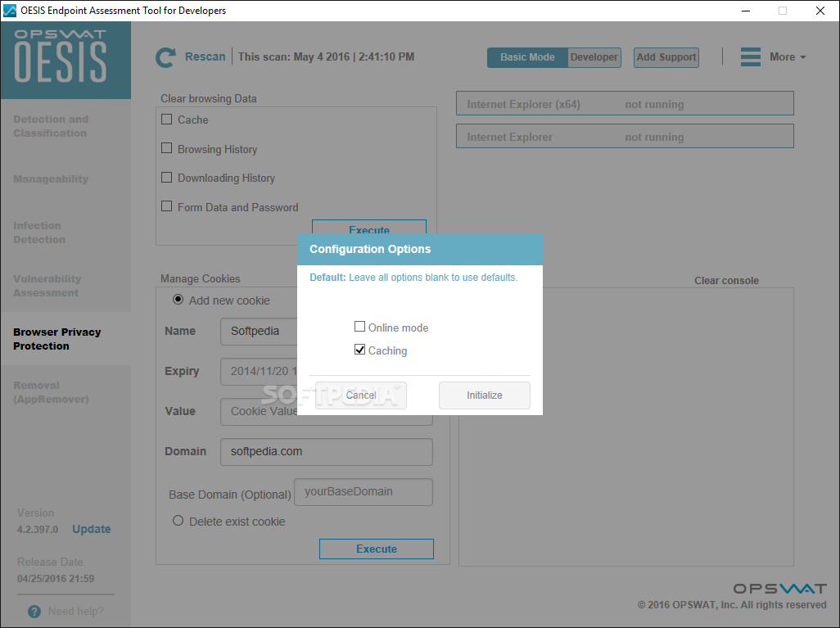
Task: Enable Online mode checkbox
Action: pyautogui.click(x=359, y=327)
